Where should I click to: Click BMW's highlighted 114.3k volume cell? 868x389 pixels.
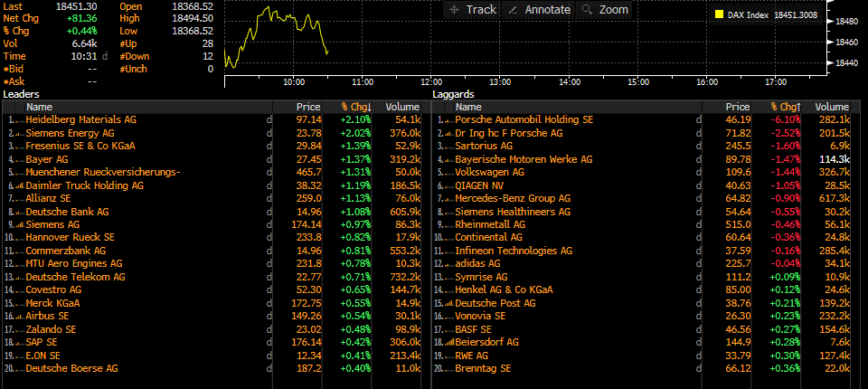coord(835,159)
